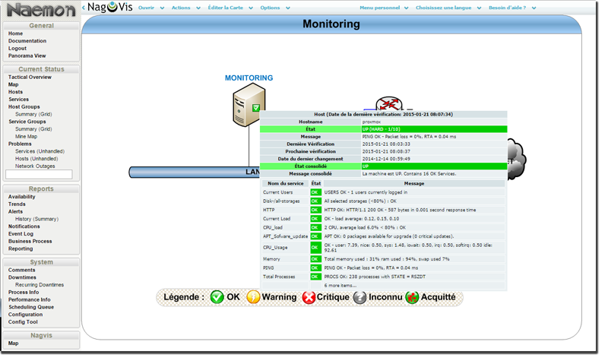Open the Scheduling Queue
Viewport: 608px width, 364px height.
tap(31, 307)
